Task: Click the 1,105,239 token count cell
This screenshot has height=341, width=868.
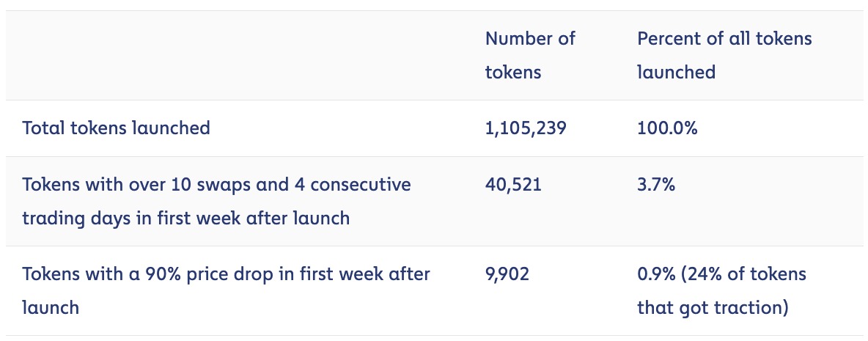Action: pos(526,128)
